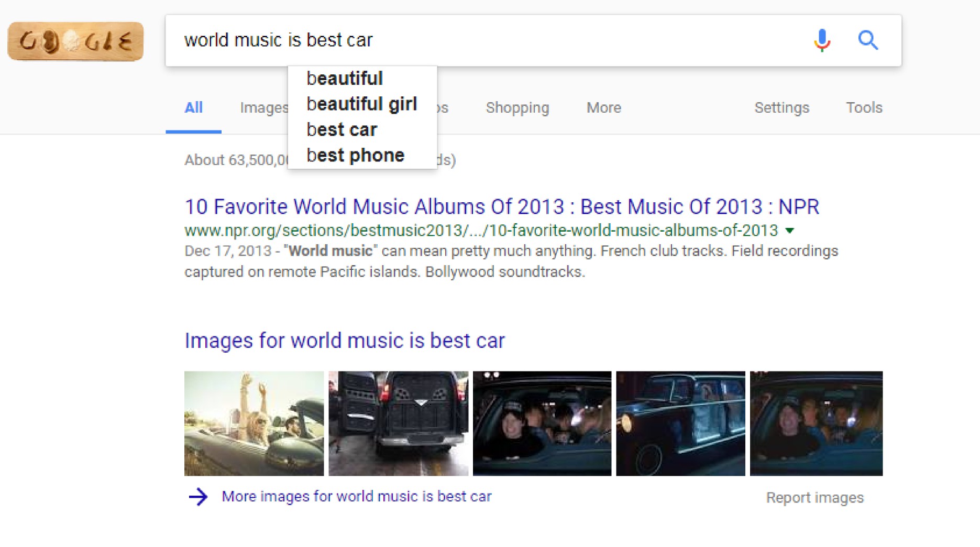Click the snippet date "Dec 17, 2013"
Viewport: 980px width, 547px height.
tap(228, 251)
